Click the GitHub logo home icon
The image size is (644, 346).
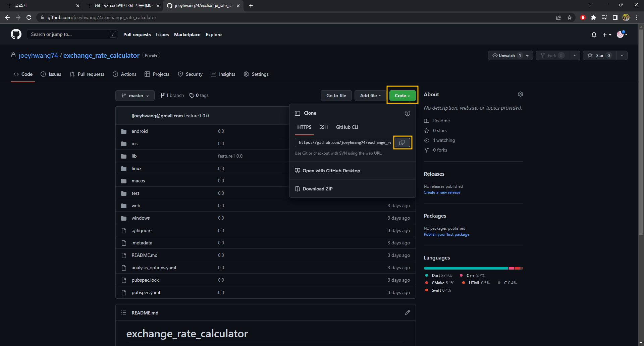pos(16,34)
